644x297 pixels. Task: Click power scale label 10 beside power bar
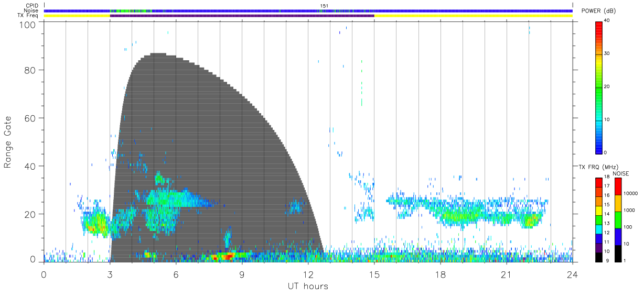click(608, 119)
